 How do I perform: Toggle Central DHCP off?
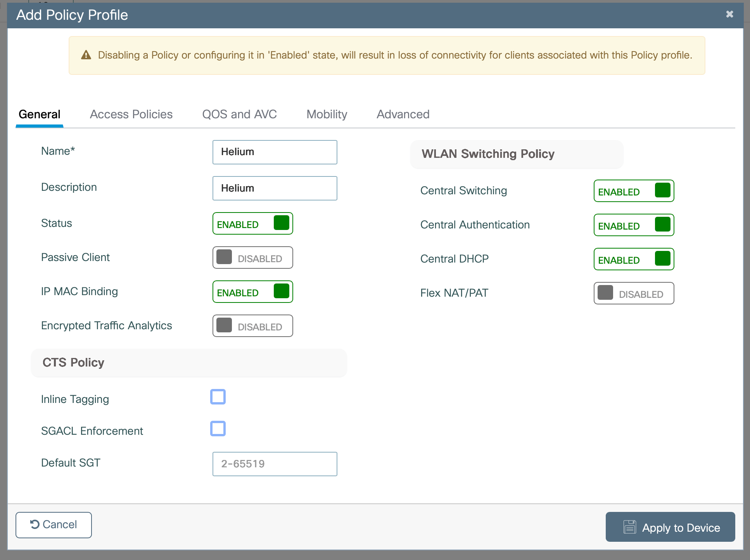click(634, 259)
